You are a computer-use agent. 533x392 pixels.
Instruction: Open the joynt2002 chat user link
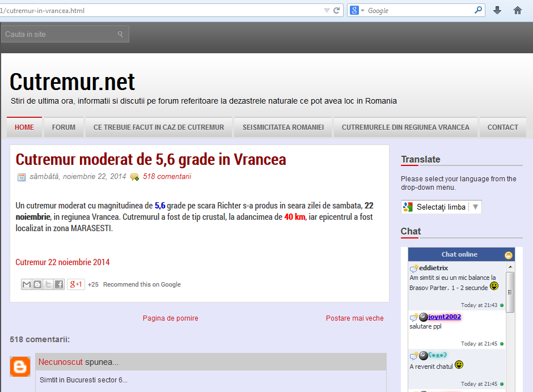445,317
